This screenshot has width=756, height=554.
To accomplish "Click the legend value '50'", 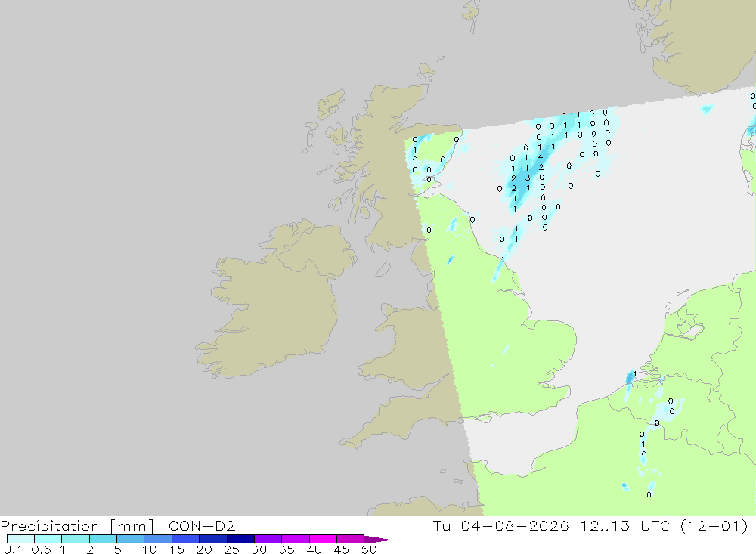I will pyautogui.click(x=369, y=549).
